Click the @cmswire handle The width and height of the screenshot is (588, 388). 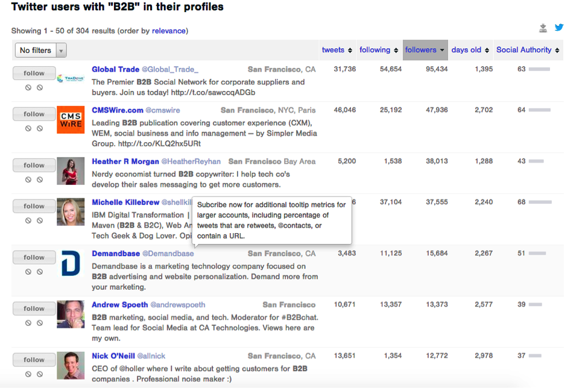click(163, 110)
